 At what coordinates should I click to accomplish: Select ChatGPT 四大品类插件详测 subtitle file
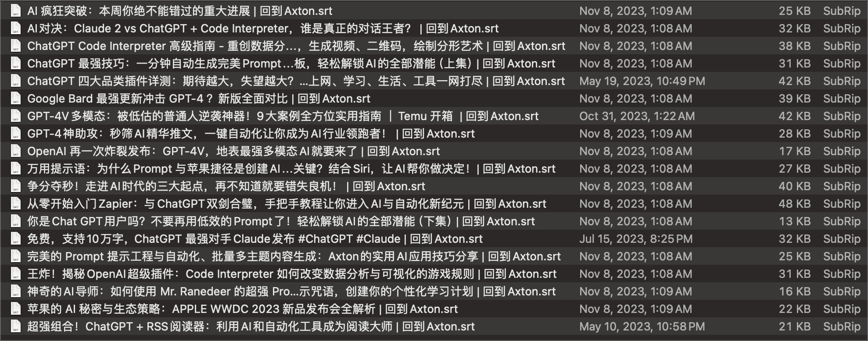tap(296, 81)
